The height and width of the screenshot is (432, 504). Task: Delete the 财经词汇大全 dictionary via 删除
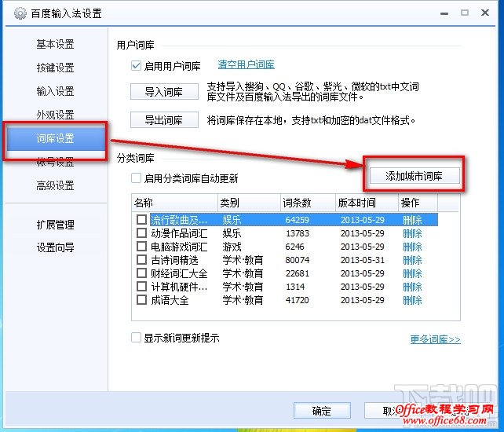pyautogui.click(x=412, y=273)
